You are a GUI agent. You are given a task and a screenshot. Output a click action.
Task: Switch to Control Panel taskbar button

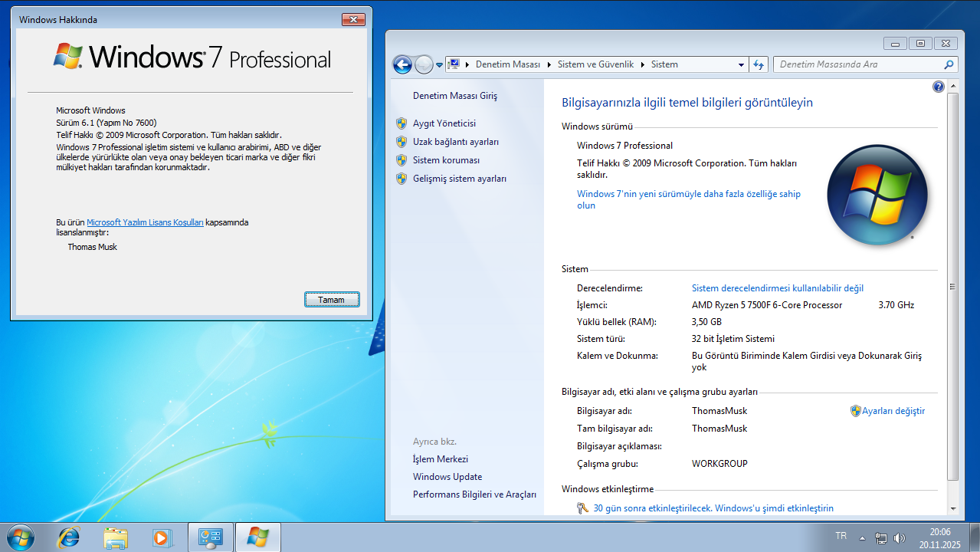[211, 537]
